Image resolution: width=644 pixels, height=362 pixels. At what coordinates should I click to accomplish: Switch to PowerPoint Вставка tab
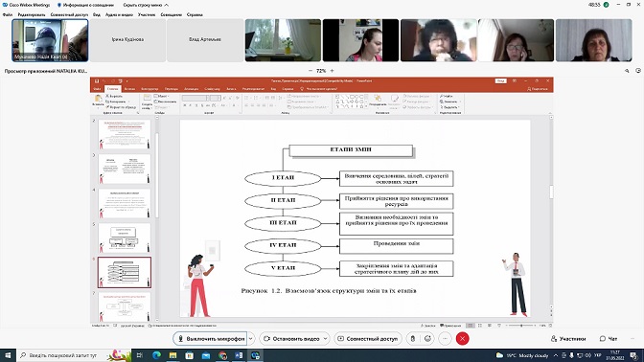(129, 89)
